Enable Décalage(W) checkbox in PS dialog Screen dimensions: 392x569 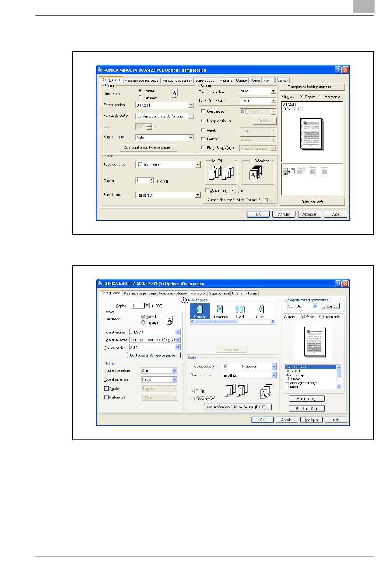[x=193, y=399]
